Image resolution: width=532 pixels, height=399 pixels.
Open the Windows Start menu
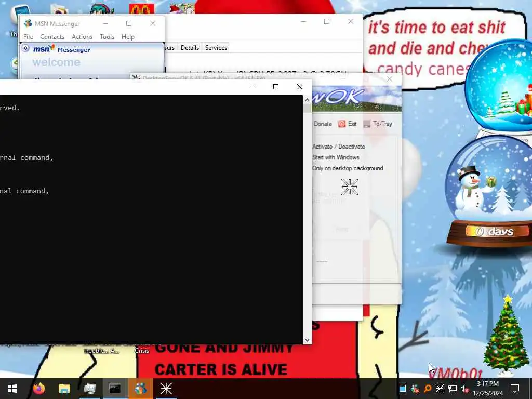(12, 389)
